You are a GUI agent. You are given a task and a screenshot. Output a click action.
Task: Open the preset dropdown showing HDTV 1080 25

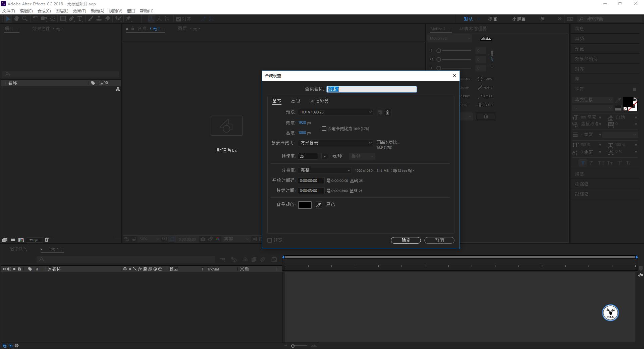point(335,112)
